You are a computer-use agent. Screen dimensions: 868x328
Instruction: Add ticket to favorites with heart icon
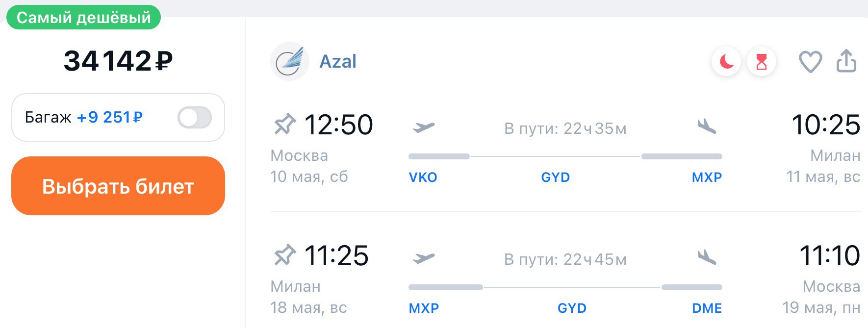(x=810, y=62)
